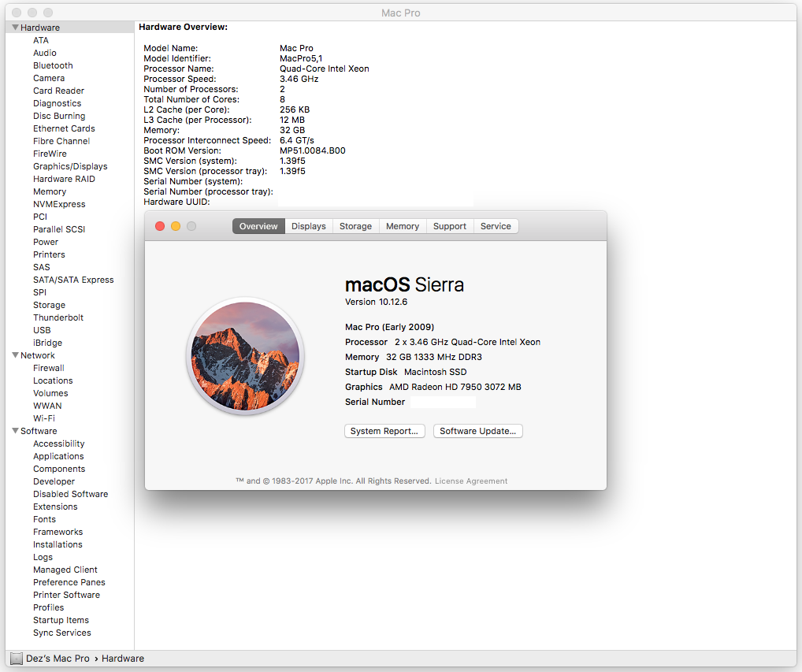Image resolution: width=802 pixels, height=672 pixels.
Task: Select Audio in the sidebar
Action: point(45,54)
